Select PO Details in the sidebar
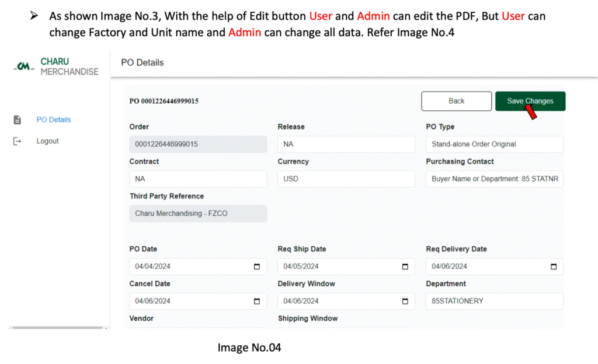598x364 pixels. pos(53,120)
